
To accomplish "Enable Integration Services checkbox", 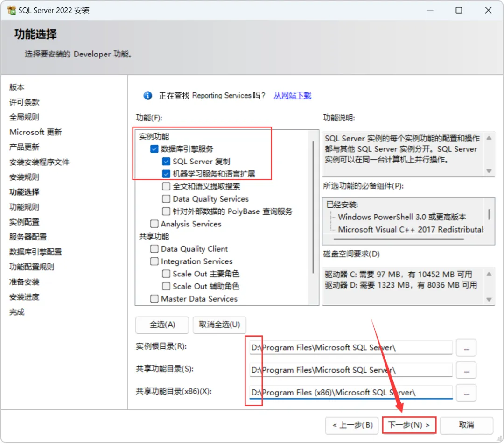I will [x=154, y=261].
